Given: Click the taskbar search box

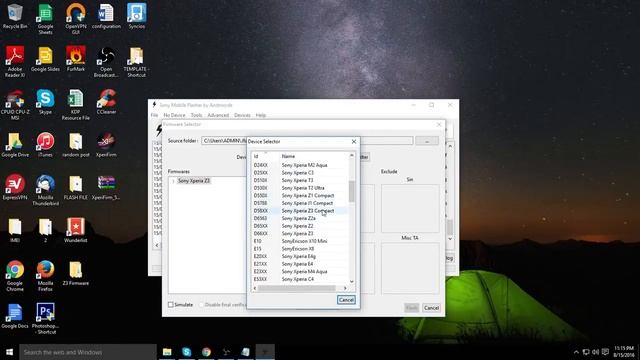Looking at the screenshot, I should pos(88,352).
